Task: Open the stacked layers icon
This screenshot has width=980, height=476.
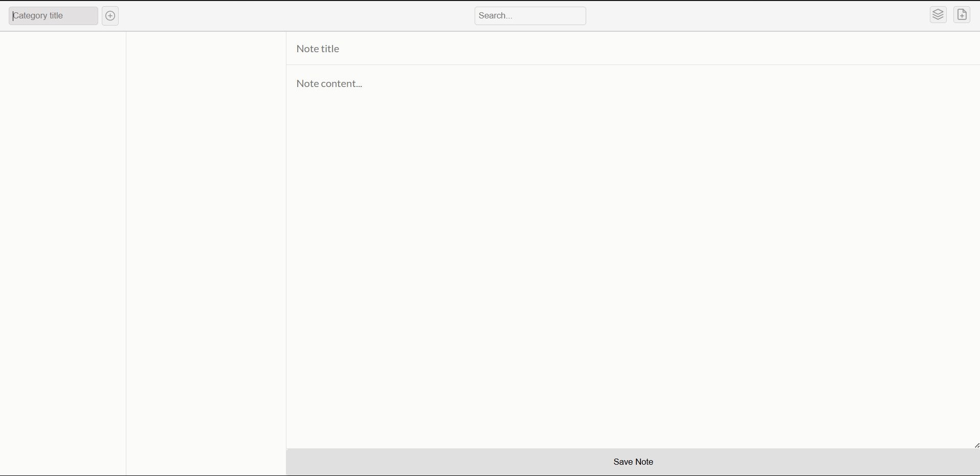Action: (x=938, y=15)
